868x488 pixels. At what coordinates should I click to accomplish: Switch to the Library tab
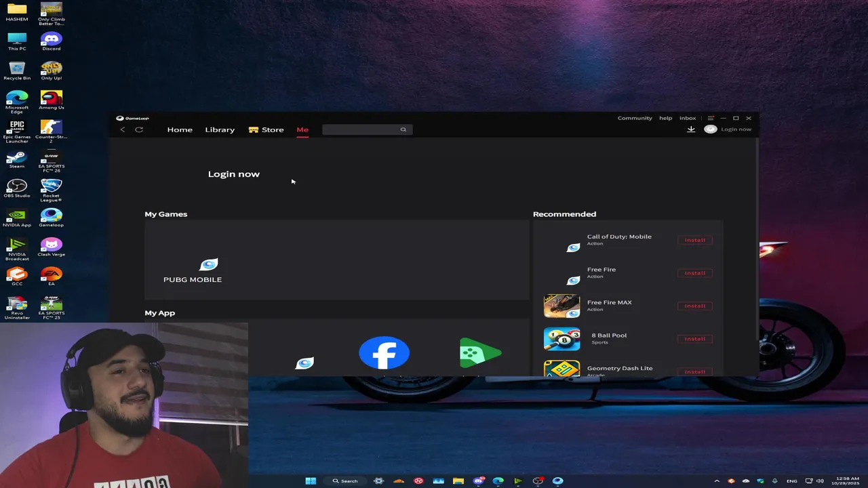(x=220, y=129)
